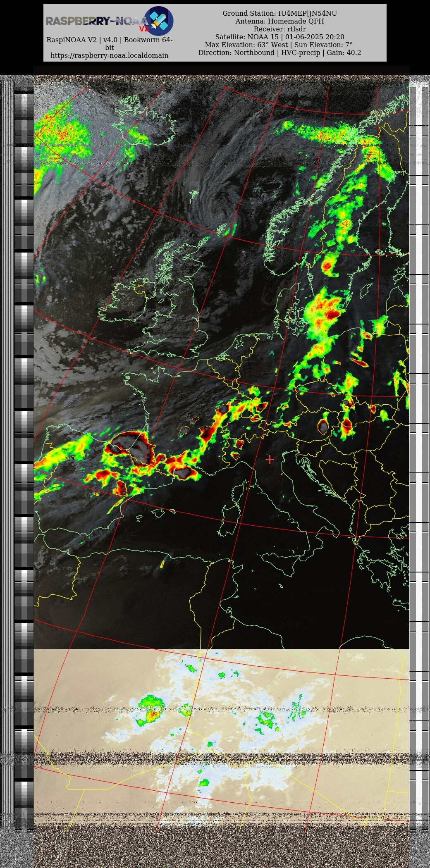Select the 'Direction: Northbound | HVC-precip | Gain: 40.2' line
This screenshot has height=868, width=430.
[279, 52]
